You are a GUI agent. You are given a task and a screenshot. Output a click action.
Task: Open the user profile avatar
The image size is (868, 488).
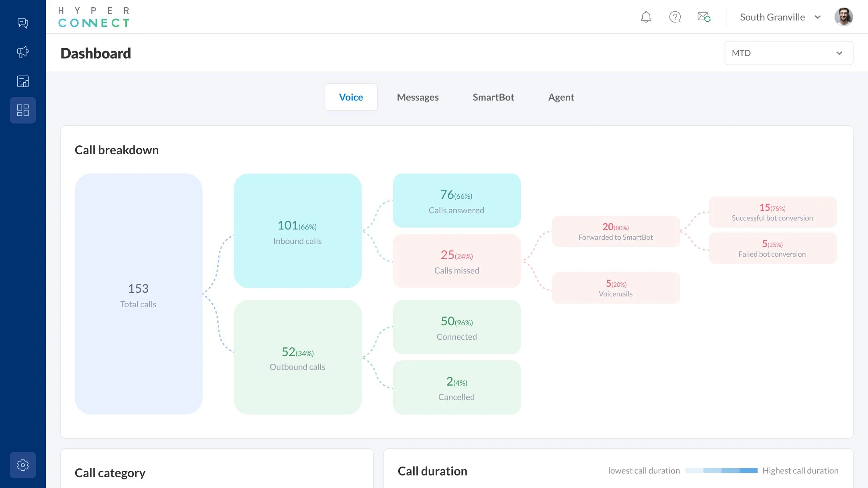point(843,17)
